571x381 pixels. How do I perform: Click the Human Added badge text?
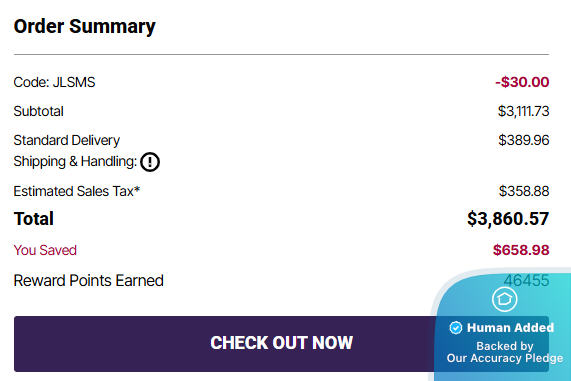510,328
